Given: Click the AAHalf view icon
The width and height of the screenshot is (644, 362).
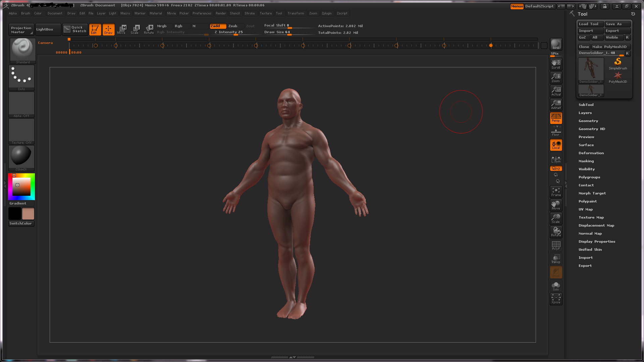Looking at the screenshot, I should point(556,105).
